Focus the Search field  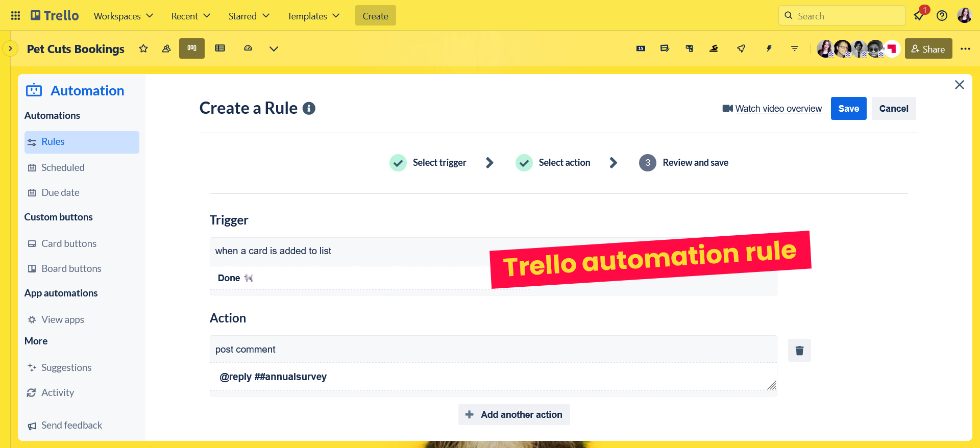coord(842,16)
